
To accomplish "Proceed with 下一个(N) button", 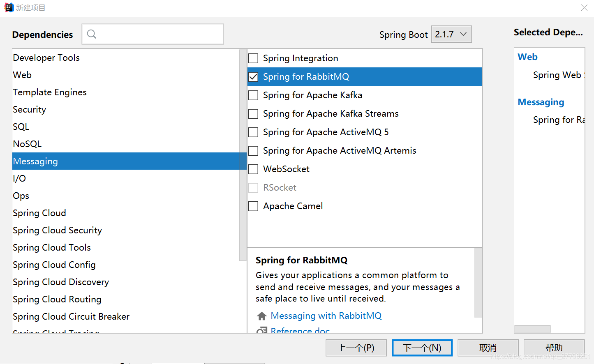I will click(x=422, y=348).
